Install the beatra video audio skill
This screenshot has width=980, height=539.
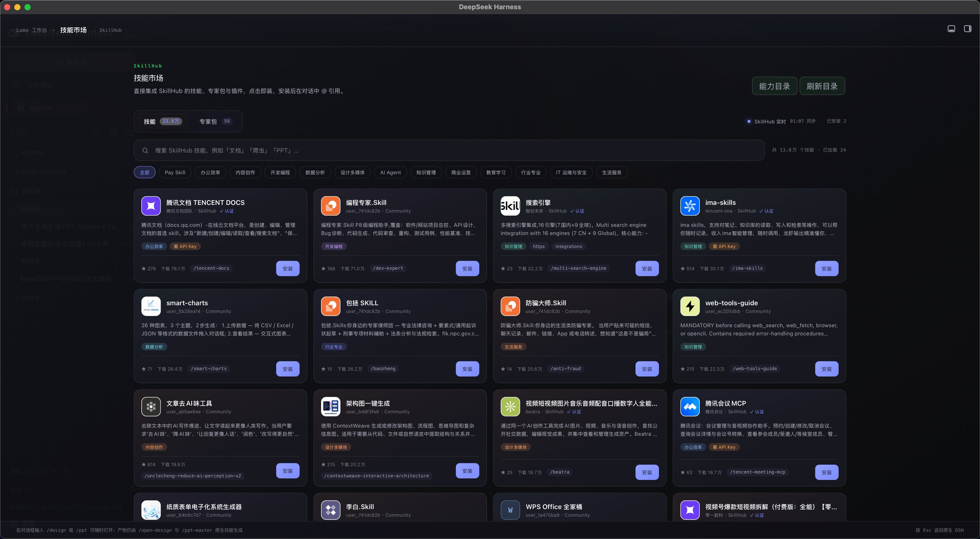[x=647, y=472]
